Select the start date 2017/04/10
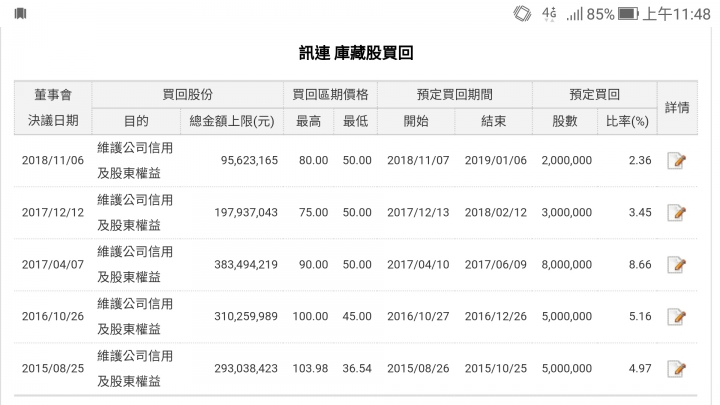Viewport: 720px width, 405px height. click(x=418, y=264)
